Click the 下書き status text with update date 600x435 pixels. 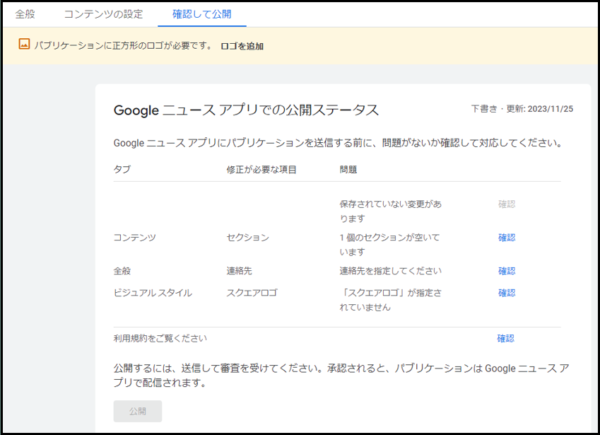tap(522, 109)
